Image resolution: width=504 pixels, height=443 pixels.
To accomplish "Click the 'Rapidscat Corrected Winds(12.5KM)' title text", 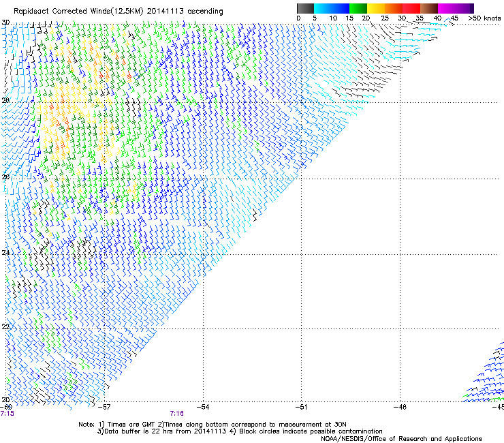I will [78, 12].
